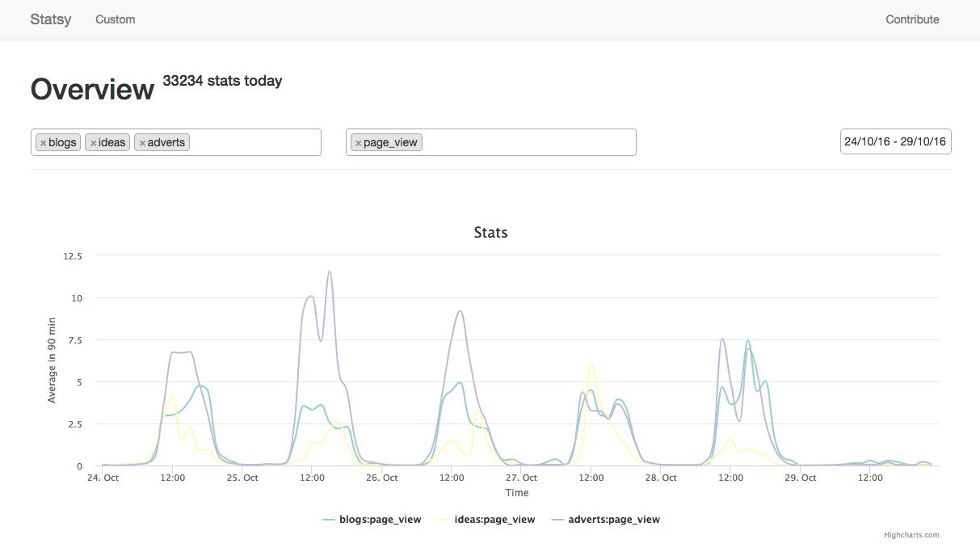Remove the ideas tag with its x icon
This screenshot has width=980, height=552.
point(93,143)
